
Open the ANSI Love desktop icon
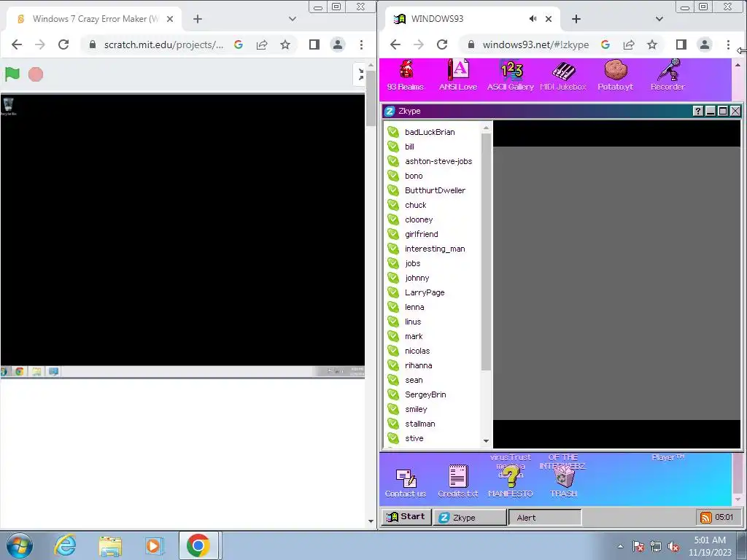coord(458,75)
